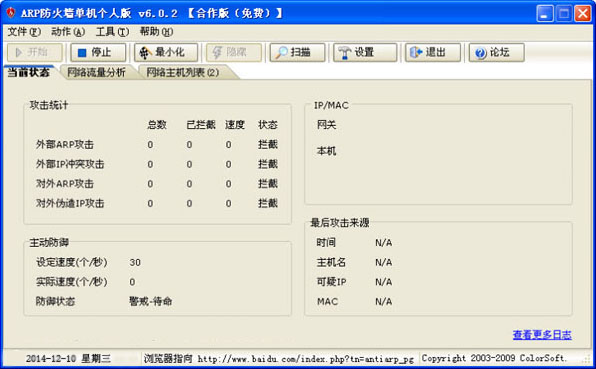Open the 查看更多日志 link

click(x=542, y=335)
